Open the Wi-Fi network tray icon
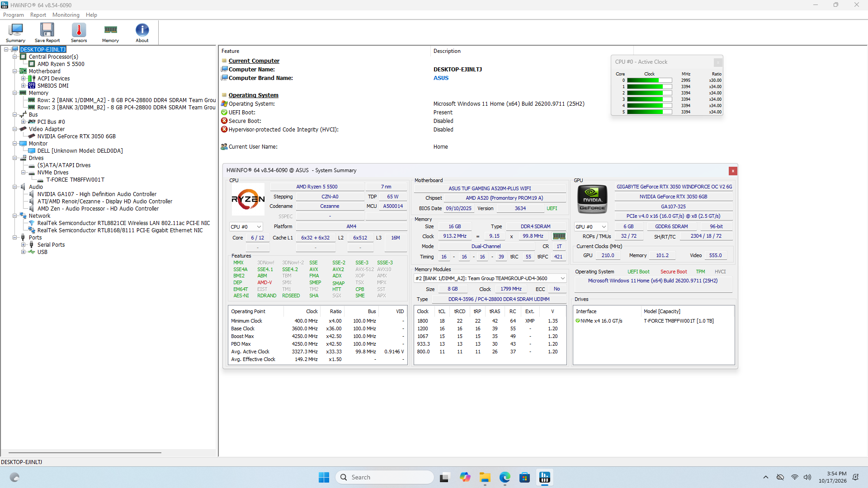 pyautogui.click(x=794, y=477)
